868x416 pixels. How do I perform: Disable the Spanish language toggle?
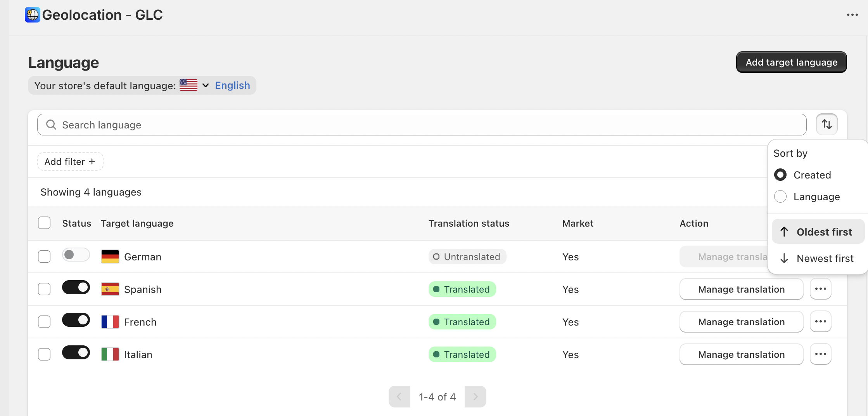(76, 288)
